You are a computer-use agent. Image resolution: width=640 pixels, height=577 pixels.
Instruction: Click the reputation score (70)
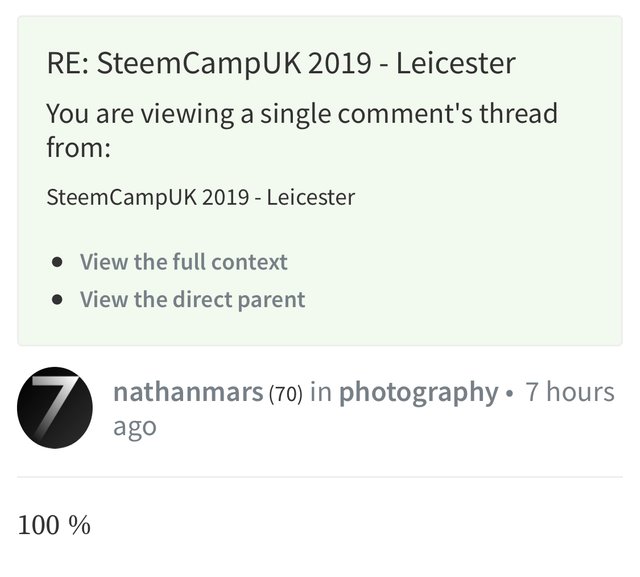pos(286,393)
